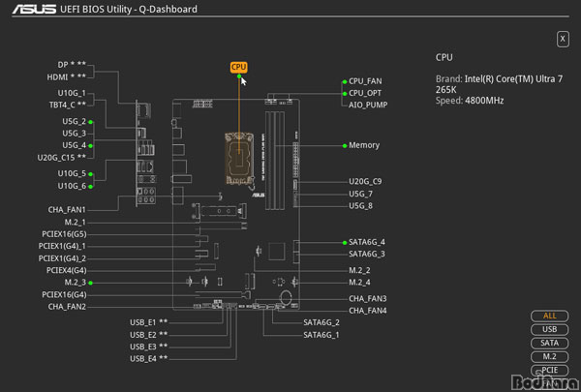Select the PCIEX1(G4)_1 slot label

[62, 246]
